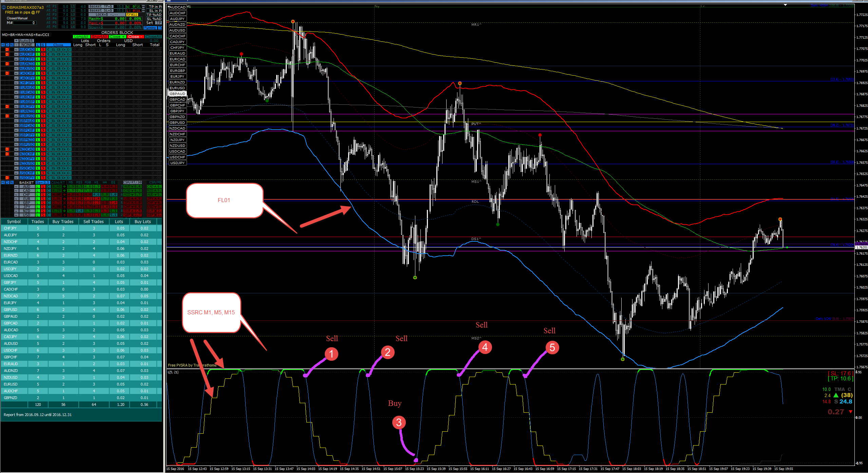Viewport: 868px width, 473px height.
Task: Toggle the D flag for AUDNZD
Action: 7,64
